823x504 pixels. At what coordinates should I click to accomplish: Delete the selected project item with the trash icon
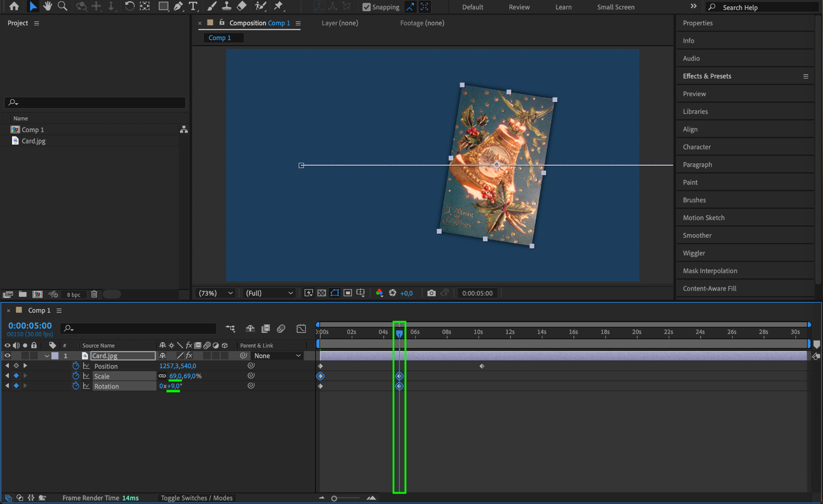[94, 294]
